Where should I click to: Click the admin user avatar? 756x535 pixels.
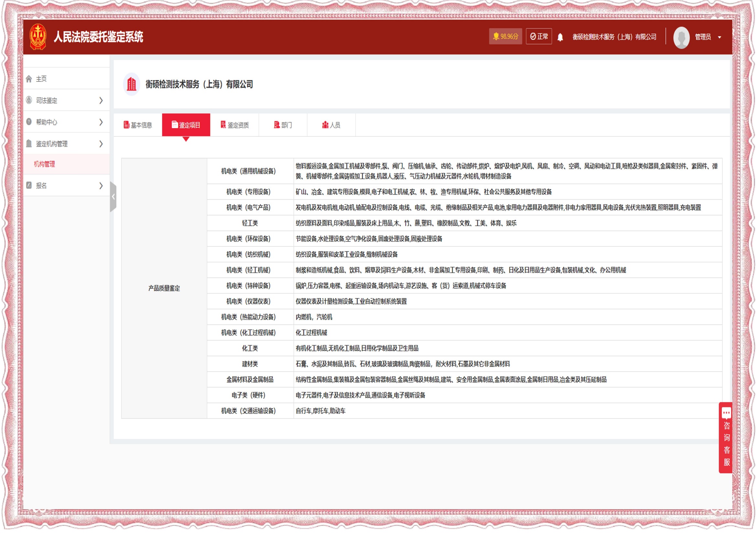click(x=681, y=37)
